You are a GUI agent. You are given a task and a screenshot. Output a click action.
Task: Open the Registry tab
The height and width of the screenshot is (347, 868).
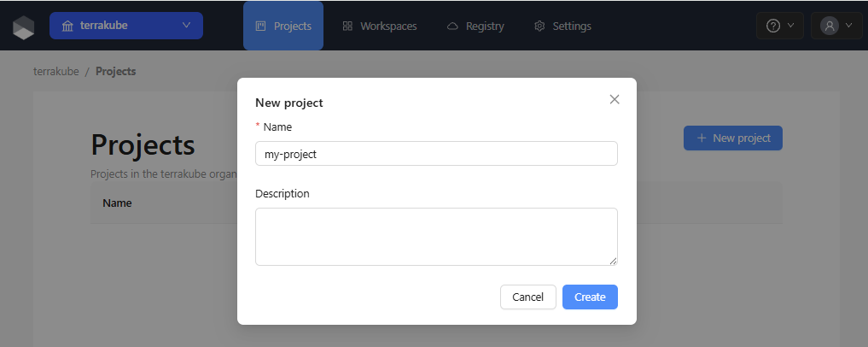476,26
